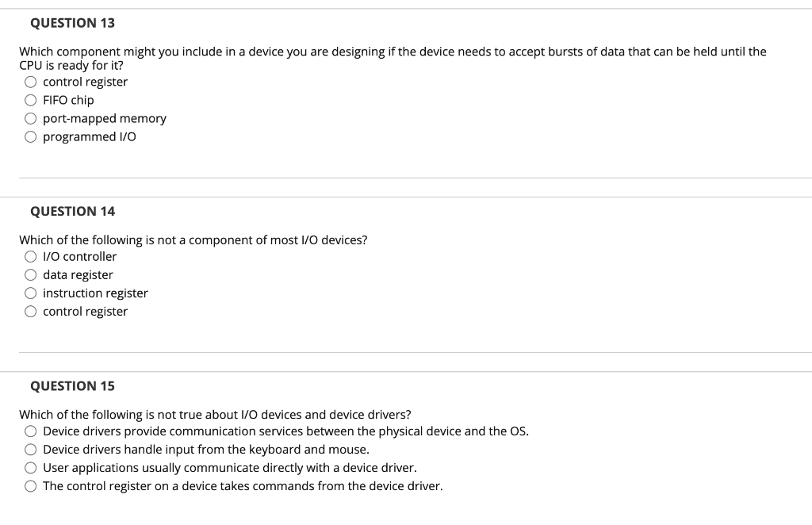Viewport: 812px width, 525px height.
Task: Pick the control register takes commands answer
Action: point(30,485)
